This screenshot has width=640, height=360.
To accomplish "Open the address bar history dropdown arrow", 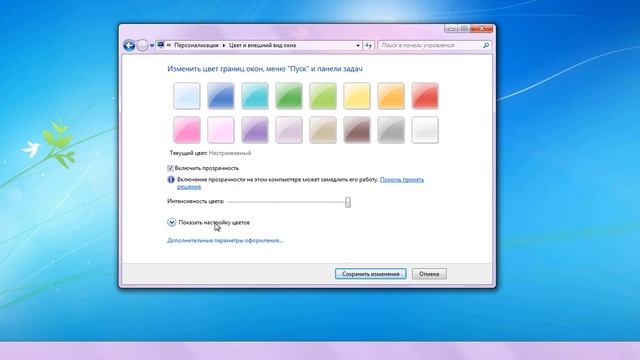I will pos(358,45).
